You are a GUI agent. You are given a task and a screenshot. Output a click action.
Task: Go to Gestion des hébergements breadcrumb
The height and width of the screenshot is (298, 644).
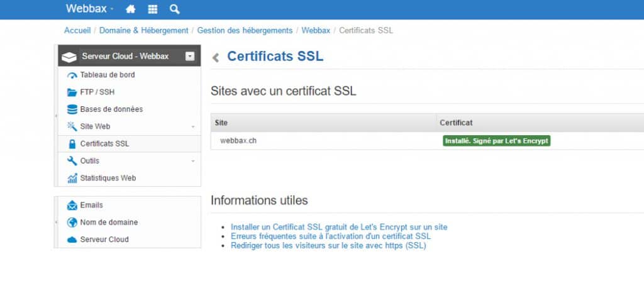(x=245, y=30)
